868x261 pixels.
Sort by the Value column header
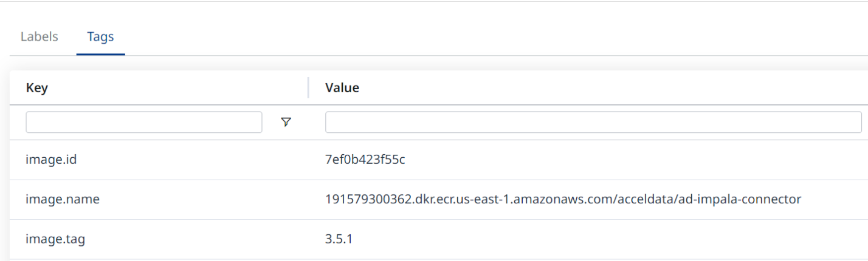(x=342, y=87)
